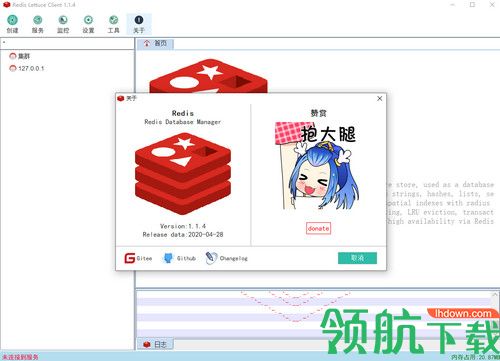
Task: Click the Version:1.1.4 text
Action: coord(183,226)
